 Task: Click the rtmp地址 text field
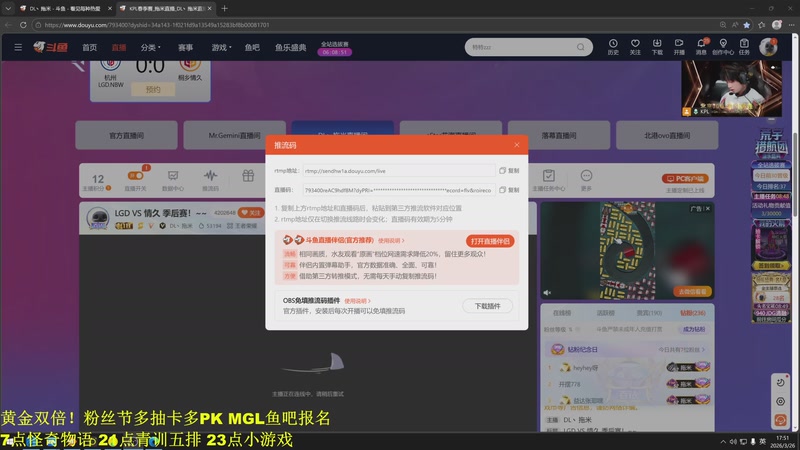[x=398, y=171]
